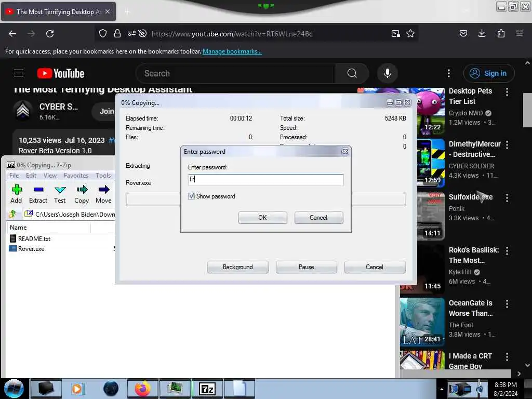
Task: Open the Windows Start orb
Action: (x=14, y=389)
